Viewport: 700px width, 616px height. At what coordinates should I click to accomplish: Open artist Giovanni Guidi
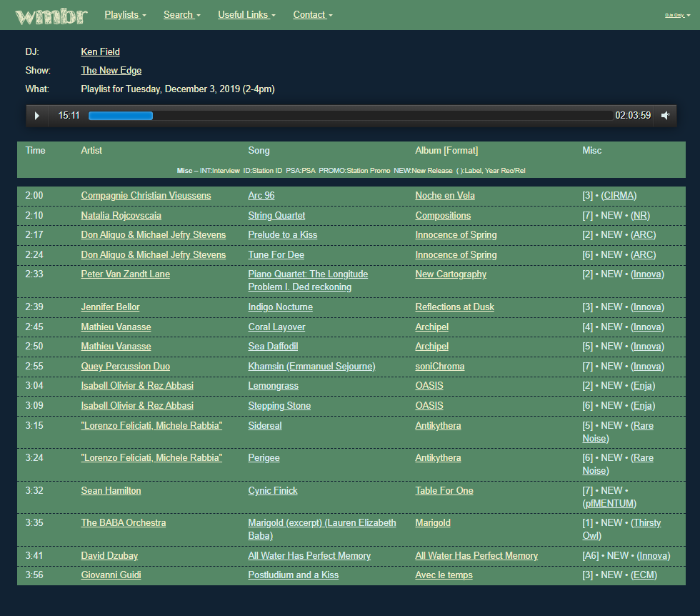pos(111,575)
